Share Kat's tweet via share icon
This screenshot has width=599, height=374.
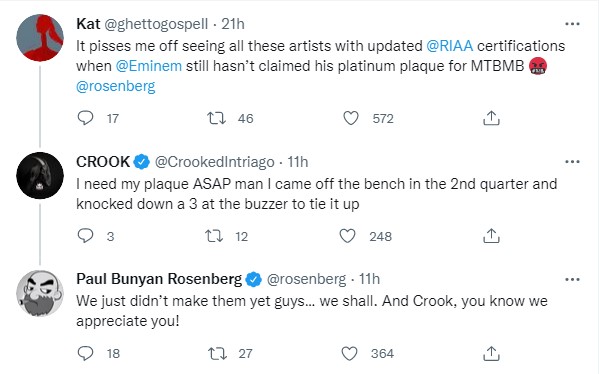point(491,118)
